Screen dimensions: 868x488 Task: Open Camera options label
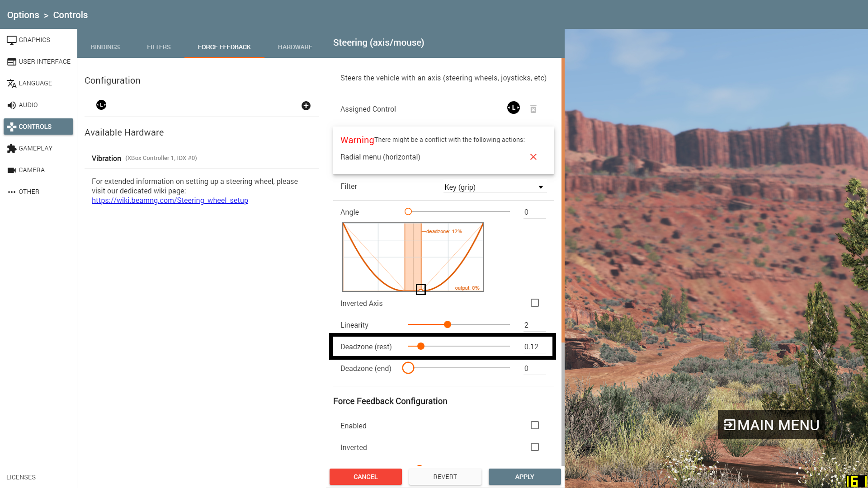[32, 170]
